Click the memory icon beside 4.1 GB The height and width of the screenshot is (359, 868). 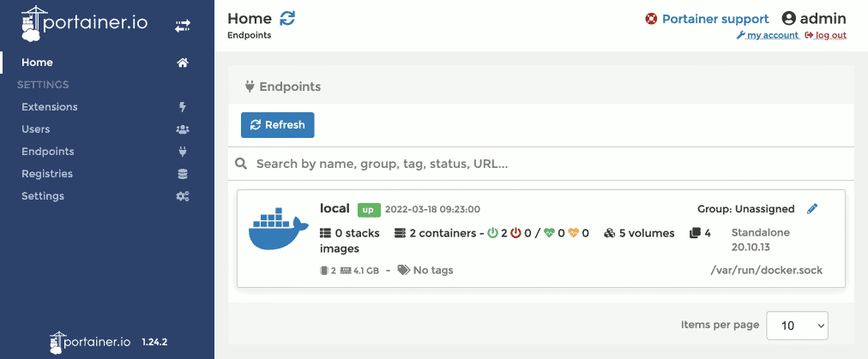(346, 271)
